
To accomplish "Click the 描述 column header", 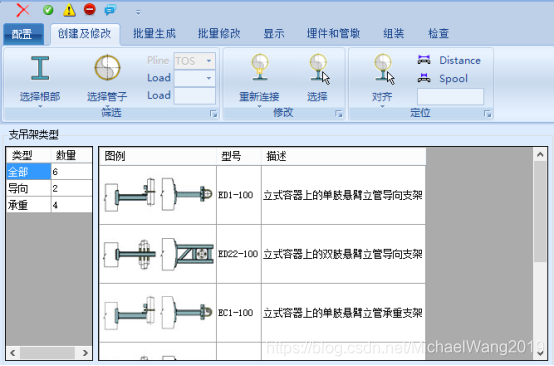I will (x=343, y=156).
